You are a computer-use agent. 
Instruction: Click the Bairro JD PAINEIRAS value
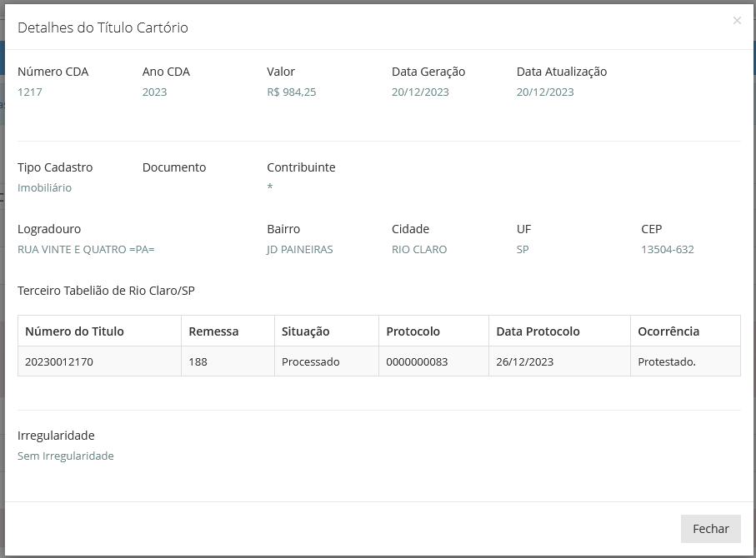[x=299, y=250]
